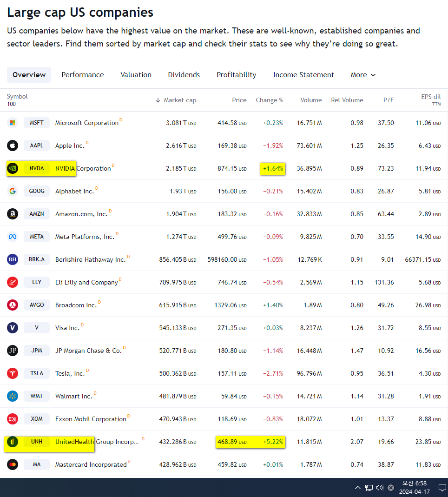Open the BRK.A ticker badge
The height and width of the screenshot is (497, 448).
pos(37,259)
